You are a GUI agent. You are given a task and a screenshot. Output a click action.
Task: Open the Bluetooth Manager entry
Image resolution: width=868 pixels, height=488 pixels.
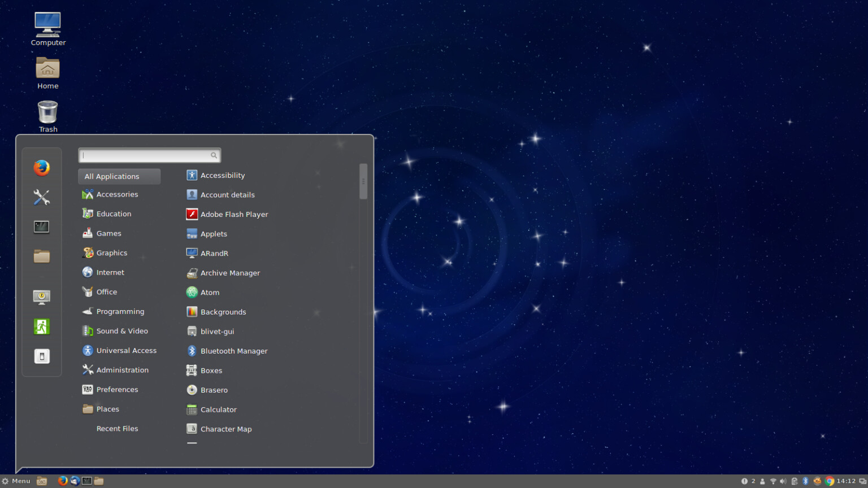click(234, 350)
